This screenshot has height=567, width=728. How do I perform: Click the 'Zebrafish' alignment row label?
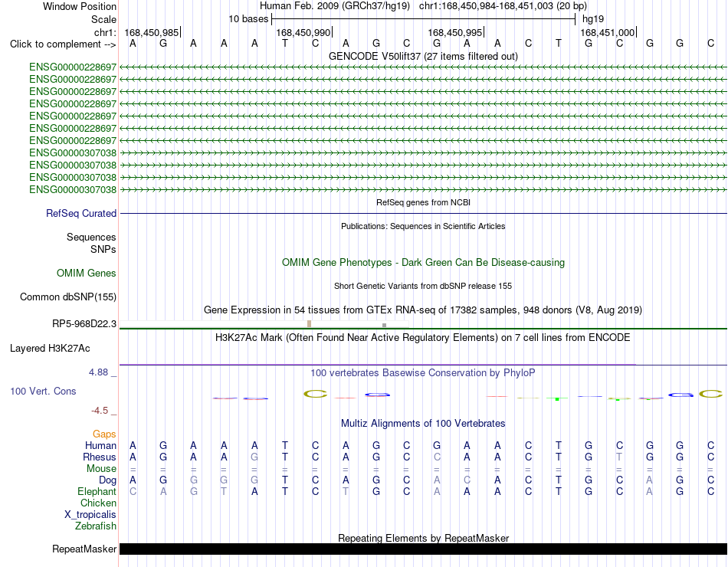pyautogui.click(x=96, y=526)
